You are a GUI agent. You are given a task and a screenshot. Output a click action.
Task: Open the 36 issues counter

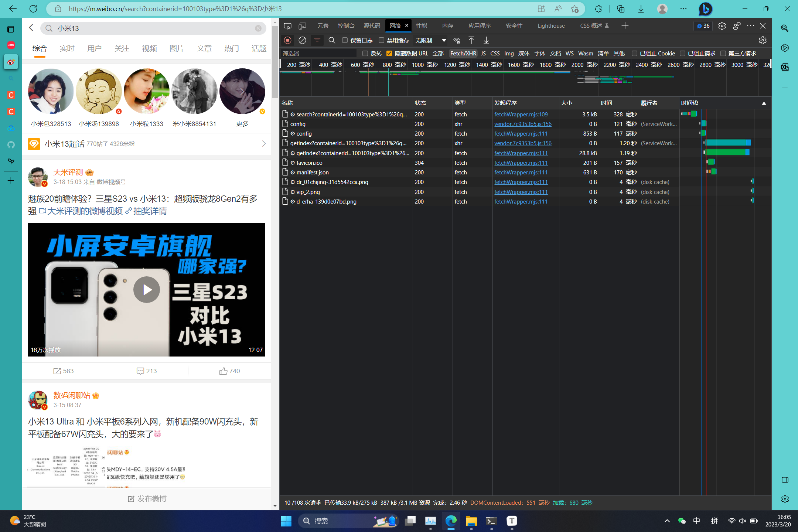click(703, 26)
